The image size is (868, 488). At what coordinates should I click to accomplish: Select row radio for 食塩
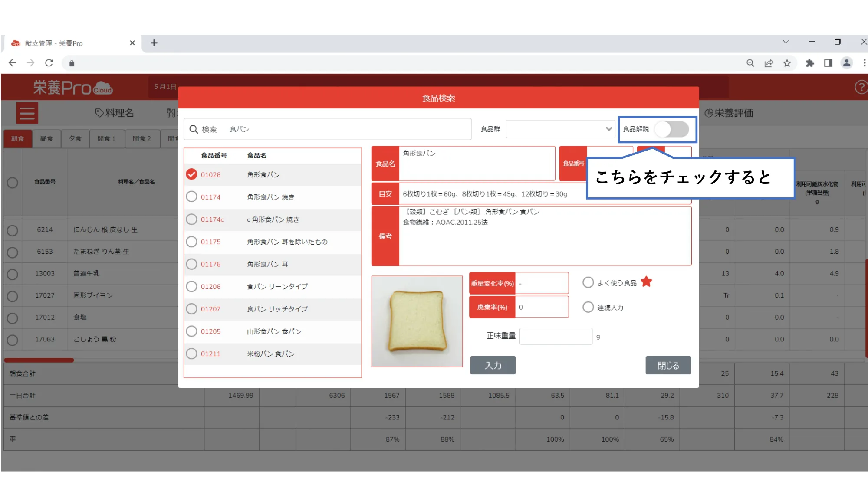pos(13,318)
